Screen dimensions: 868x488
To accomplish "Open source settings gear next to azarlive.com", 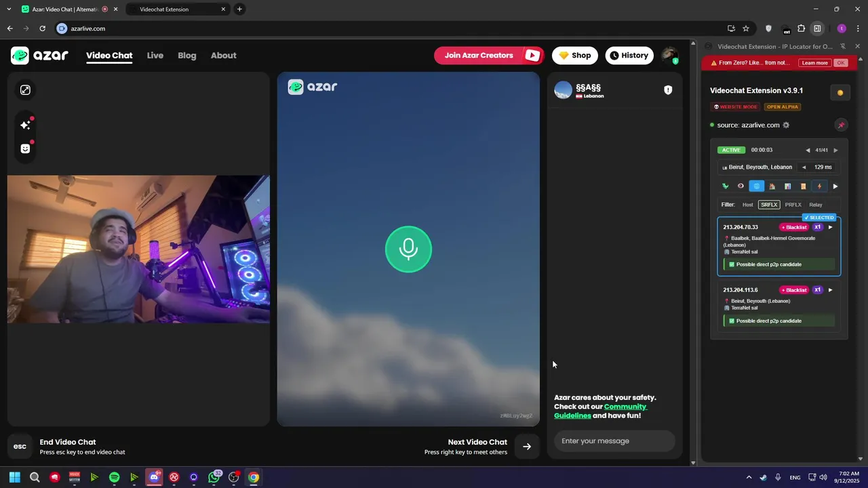I will (786, 125).
